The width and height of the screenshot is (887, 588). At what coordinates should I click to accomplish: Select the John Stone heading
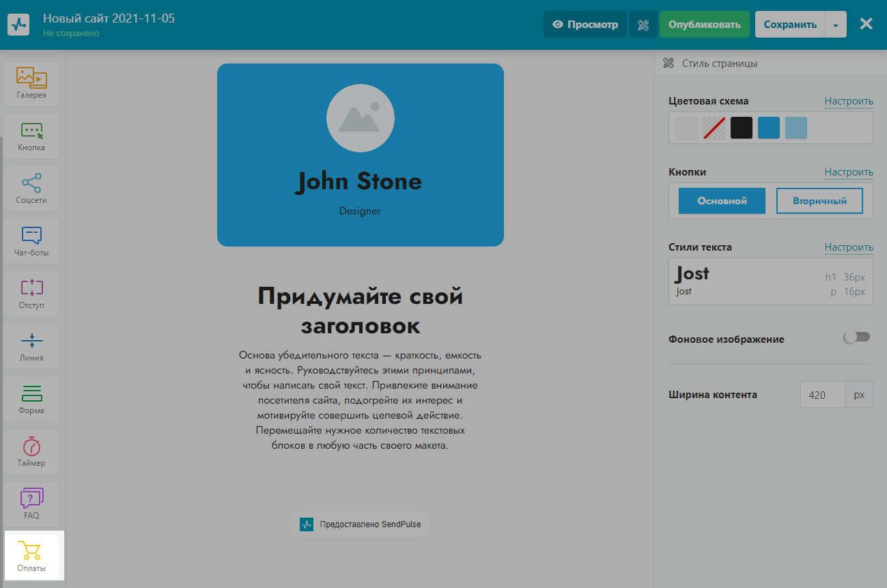[360, 182]
